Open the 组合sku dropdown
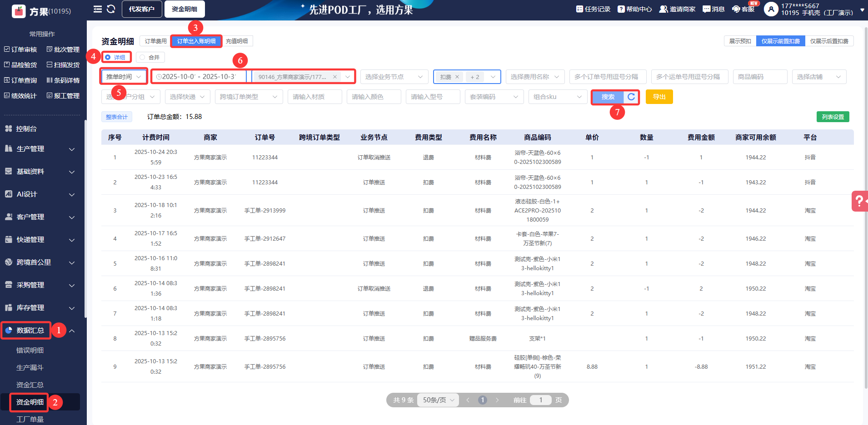Viewport: 868px width, 425px height. (x=558, y=97)
